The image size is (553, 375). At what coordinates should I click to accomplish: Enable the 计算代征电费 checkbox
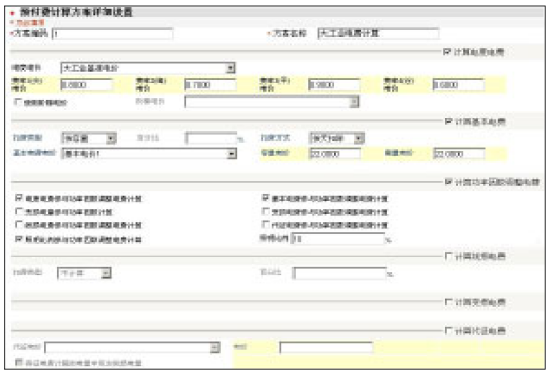pyautogui.click(x=449, y=331)
